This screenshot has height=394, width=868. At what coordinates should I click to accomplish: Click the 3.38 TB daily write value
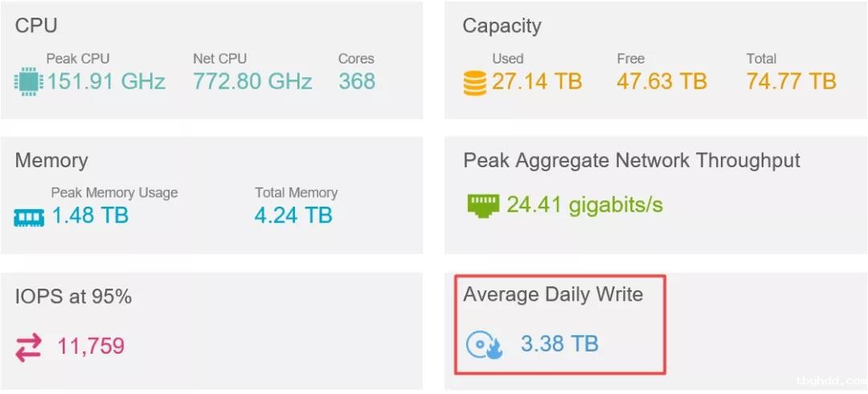[559, 344]
